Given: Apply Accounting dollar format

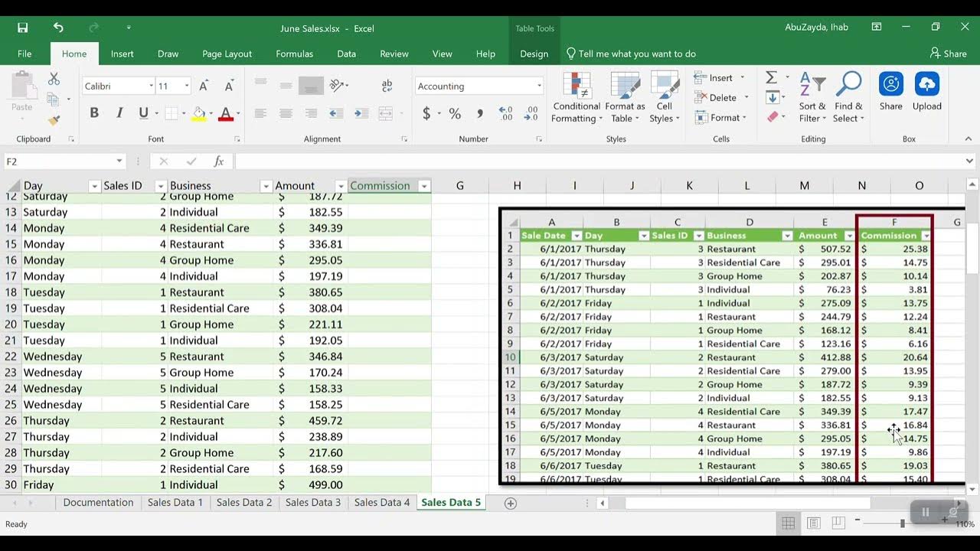Looking at the screenshot, I should (426, 113).
